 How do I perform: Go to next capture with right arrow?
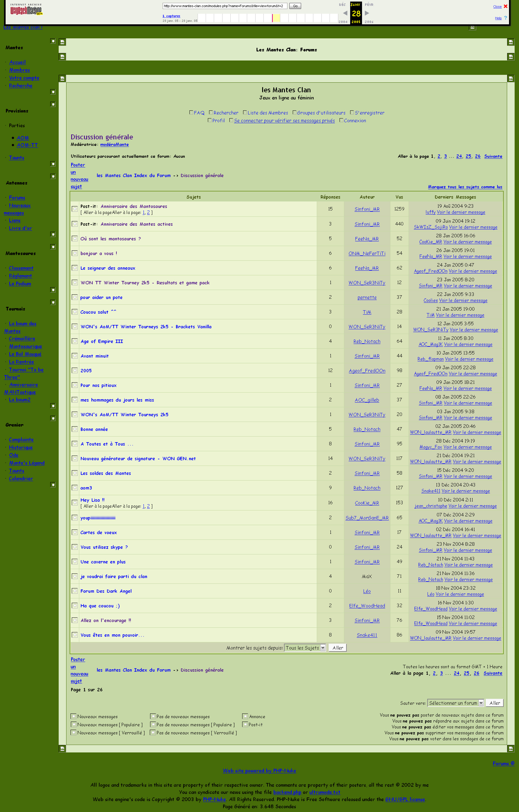click(367, 13)
